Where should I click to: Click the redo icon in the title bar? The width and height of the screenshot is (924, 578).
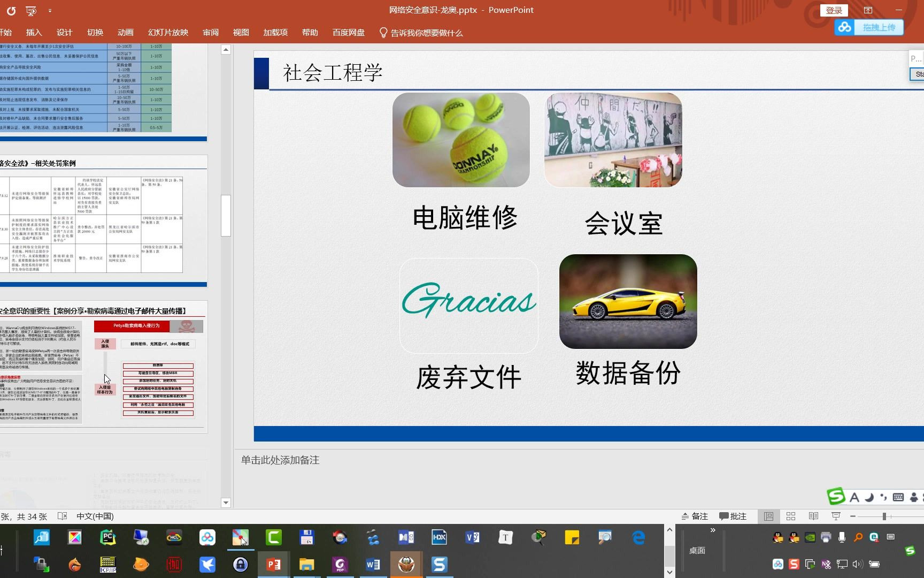[11, 10]
